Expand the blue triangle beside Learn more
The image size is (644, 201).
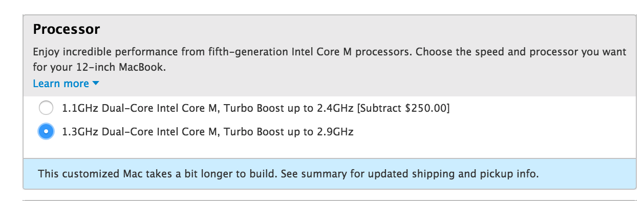[95, 84]
